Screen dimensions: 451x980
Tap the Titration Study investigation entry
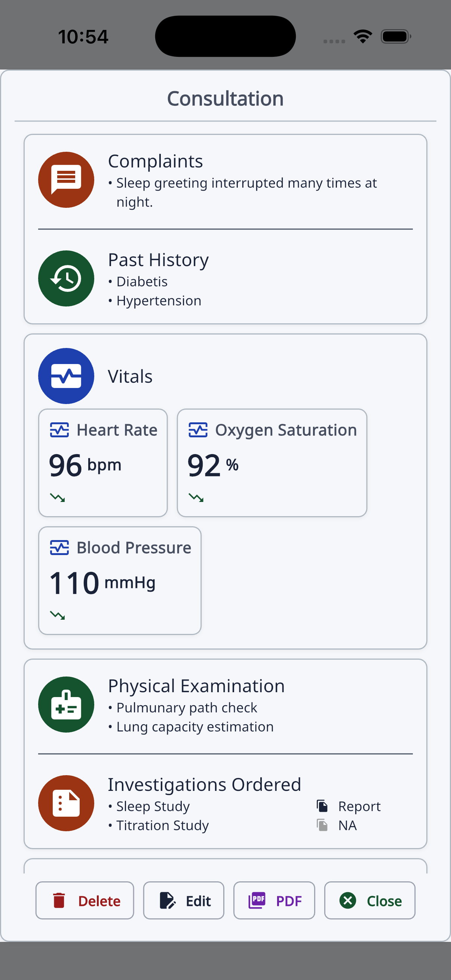[163, 826]
